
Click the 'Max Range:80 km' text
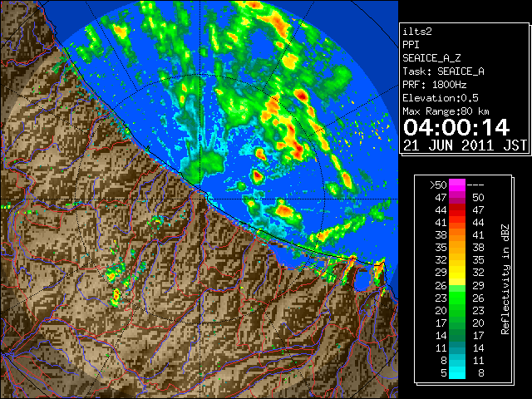point(446,111)
